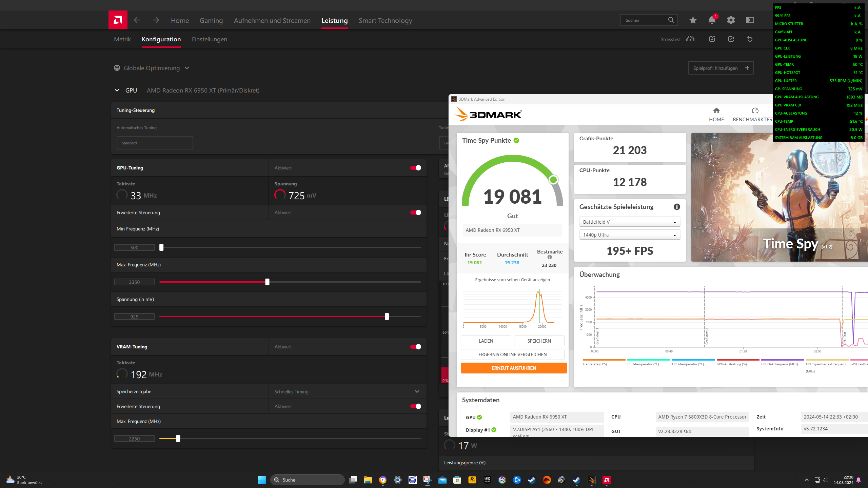868x488 pixels.
Task: Open the Battlefield V game dropdown
Action: click(630, 222)
